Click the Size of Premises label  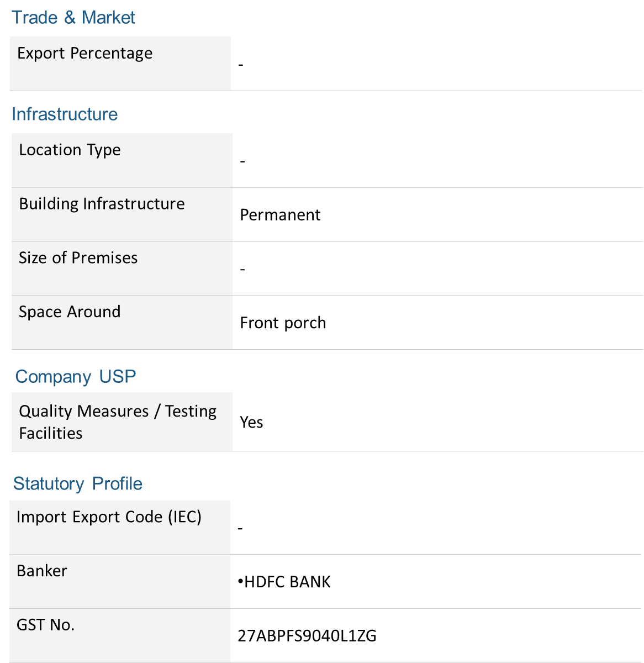(x=78, y=258)
